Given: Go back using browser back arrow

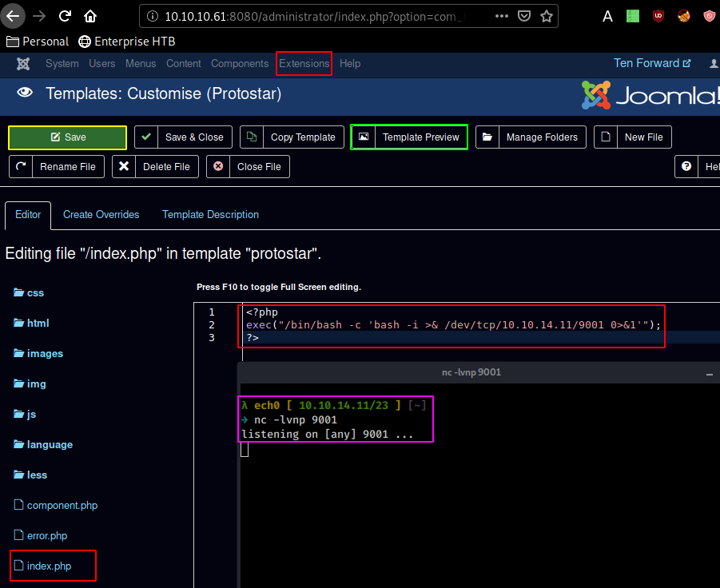Looking at the screenshot, I should 13,16.
